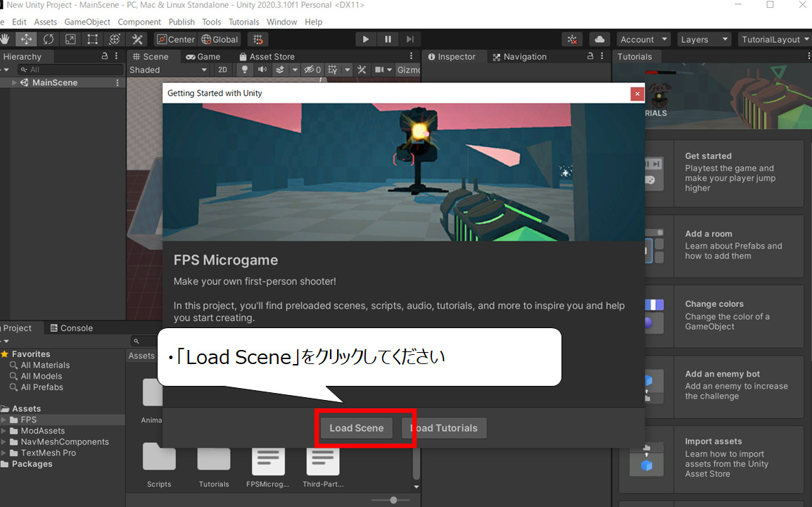This screenshot has height=507, width=812.
Task: Expand the FPS folder in Project
Action: point(4,420)
